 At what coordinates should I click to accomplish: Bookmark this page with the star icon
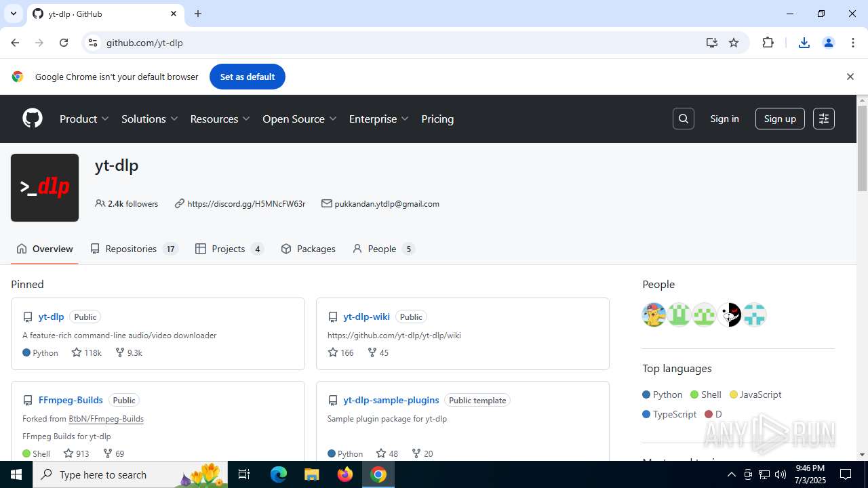click(x=734, y=43)
